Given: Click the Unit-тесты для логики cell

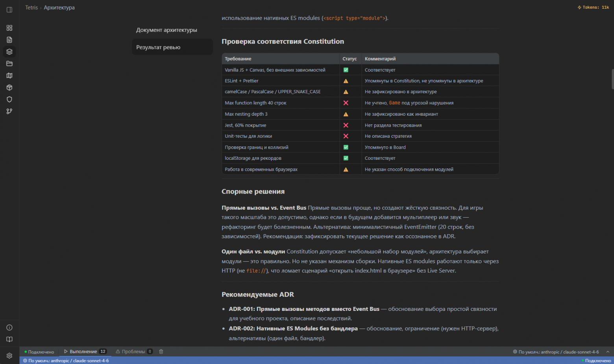Looking at the screenshot, I should 281,136.
